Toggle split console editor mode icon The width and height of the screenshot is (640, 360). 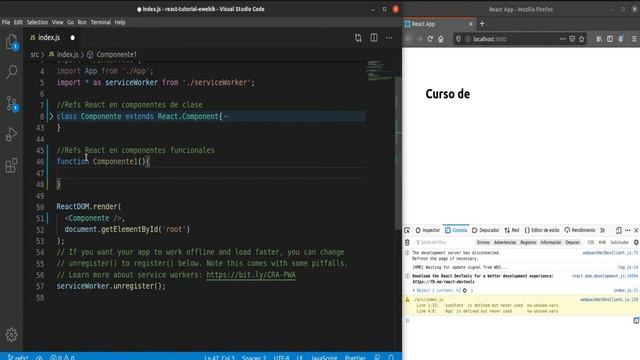point(636,320)
